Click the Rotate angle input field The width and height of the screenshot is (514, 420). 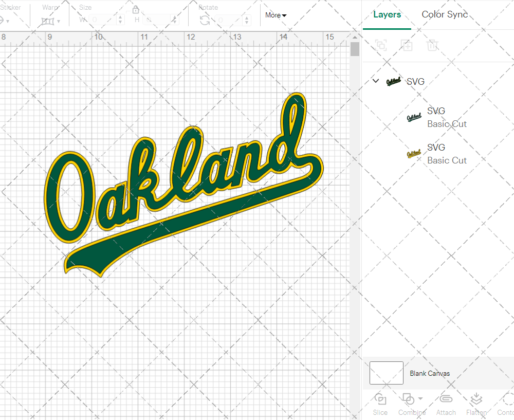pyautogui.click(x=229, y=20)
